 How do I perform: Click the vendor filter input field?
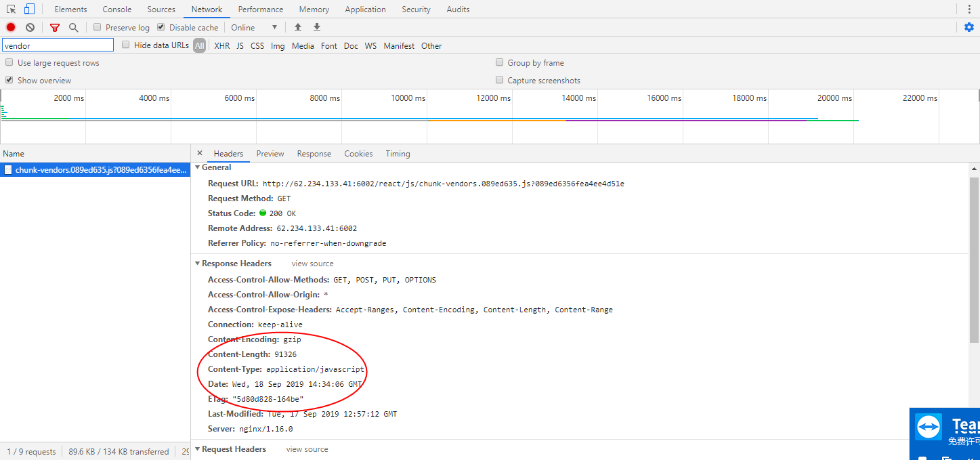[x=58, y=44]
